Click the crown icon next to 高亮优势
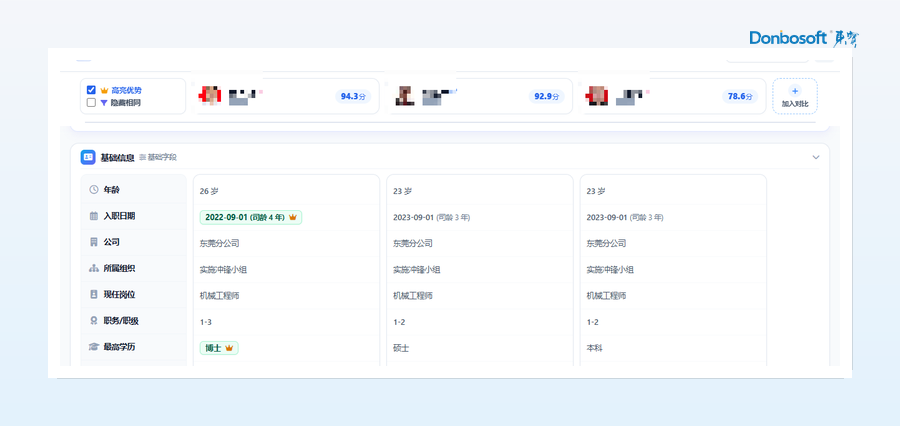This screenshot has height=426, width=900. pyautogui.click(x=104, y=90)
